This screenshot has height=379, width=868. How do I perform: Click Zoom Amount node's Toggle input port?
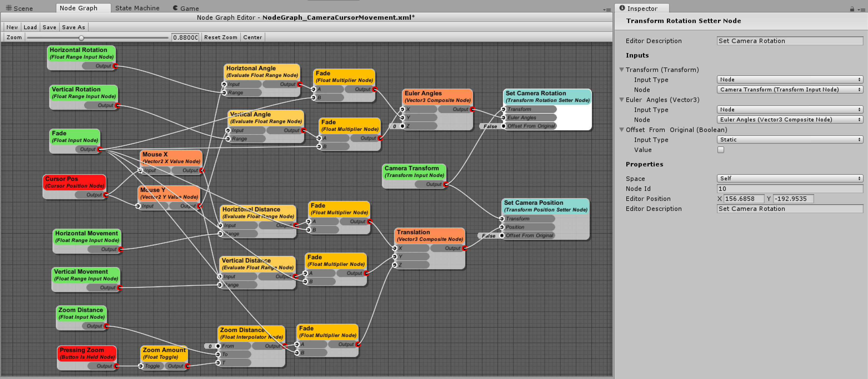pos(141,366)
